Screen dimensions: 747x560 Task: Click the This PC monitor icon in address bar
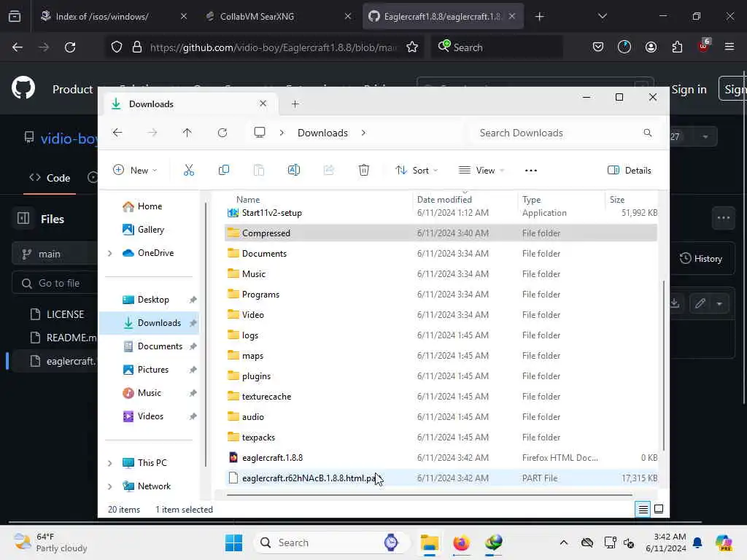pos(260,133)
